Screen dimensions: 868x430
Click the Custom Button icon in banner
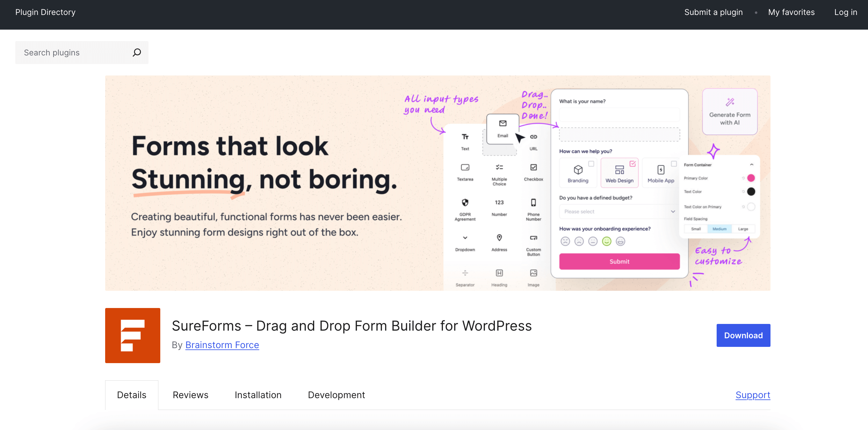533,238
